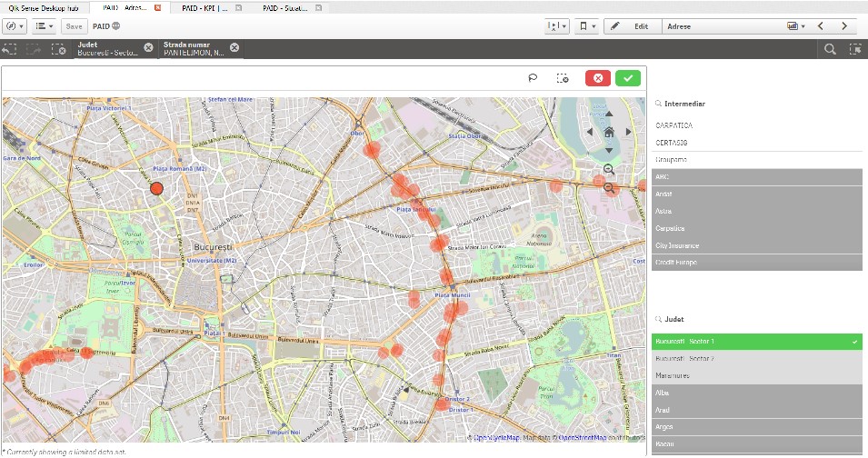Close the PAID - Situat... tab
The width and height of the screenshot is (868, 458).
point(318,8)
